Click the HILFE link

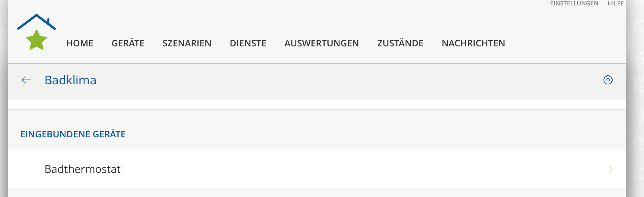tap(615, 3)
